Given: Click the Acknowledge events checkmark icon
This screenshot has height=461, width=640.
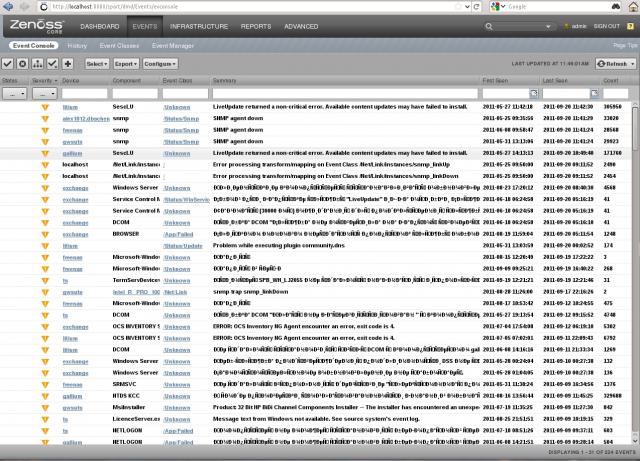Looking at the screenshot, I should click(x=7, y=64).
